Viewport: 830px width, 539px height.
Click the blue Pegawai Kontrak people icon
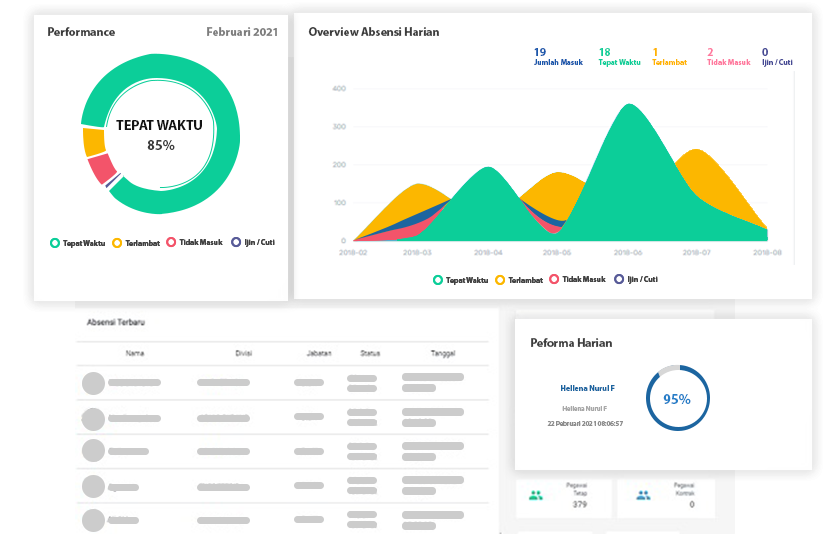[x=643, y=496]
